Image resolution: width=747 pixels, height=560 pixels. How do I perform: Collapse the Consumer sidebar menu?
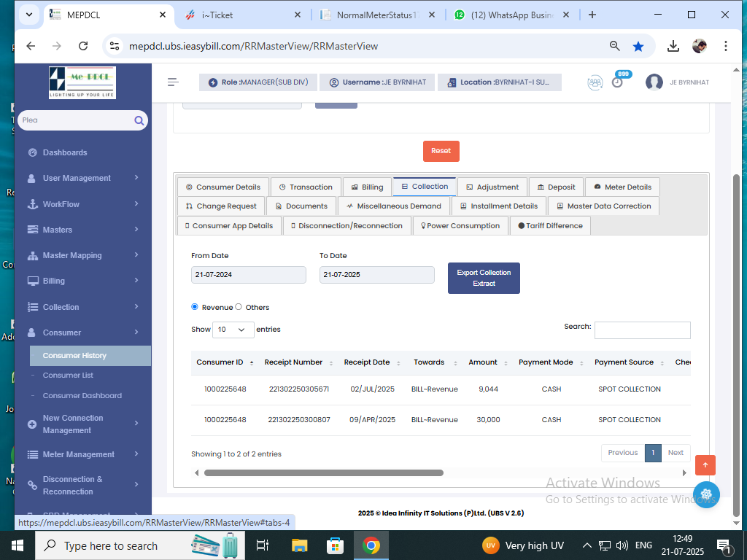pyautogui.click(x=83, y=332)
